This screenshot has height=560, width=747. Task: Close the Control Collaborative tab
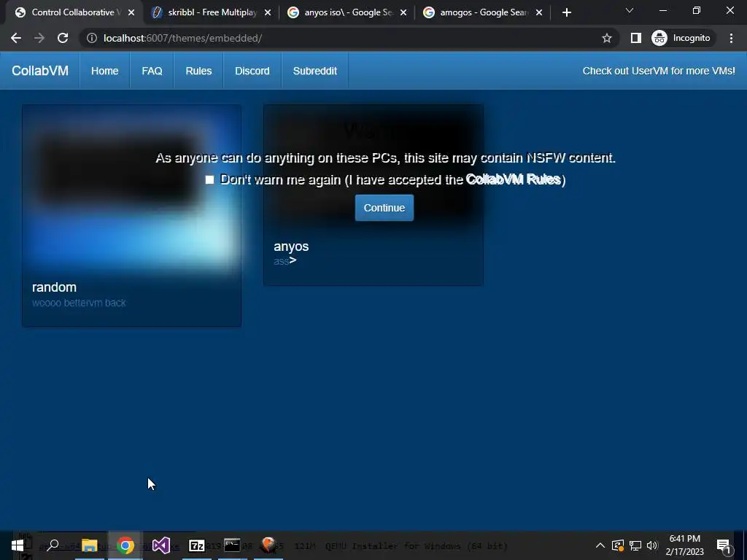coord(131,12)
